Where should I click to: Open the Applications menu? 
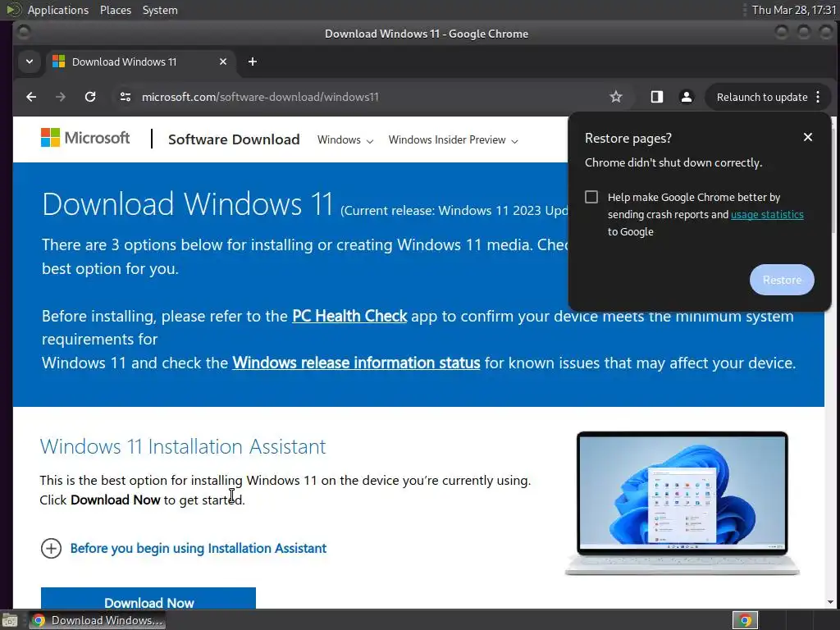click(x=58, y=10)
